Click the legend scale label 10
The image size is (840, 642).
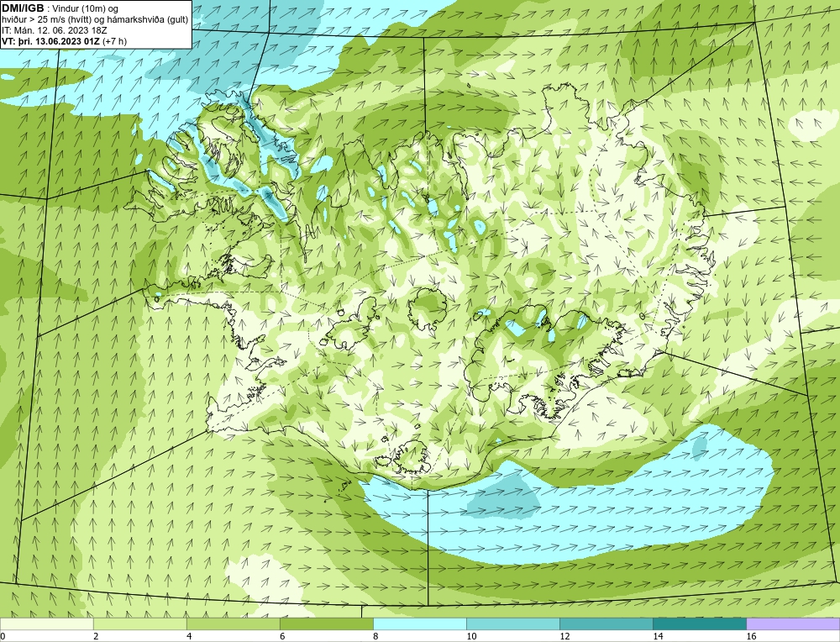point(471,636)
